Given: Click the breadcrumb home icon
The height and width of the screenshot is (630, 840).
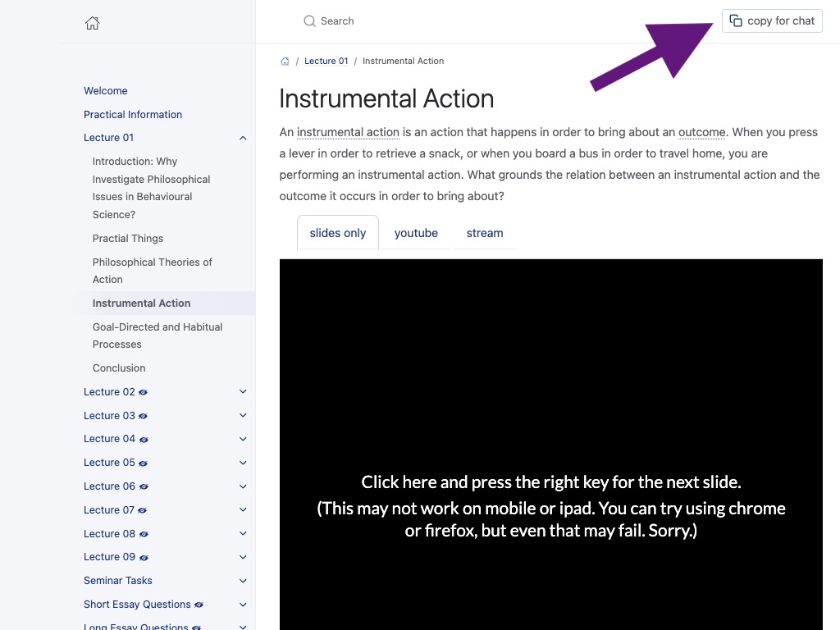Looking at the screenshot, I should tap(285, 62).
